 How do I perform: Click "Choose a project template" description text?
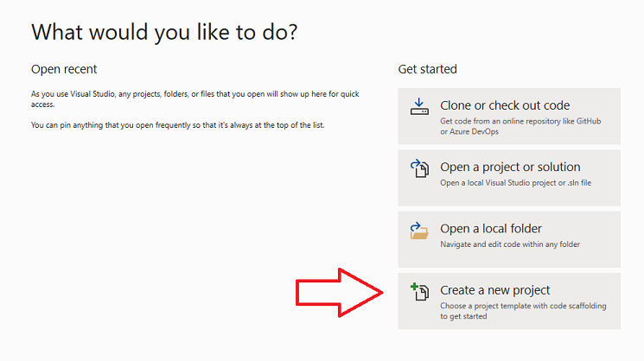(523, 311)
